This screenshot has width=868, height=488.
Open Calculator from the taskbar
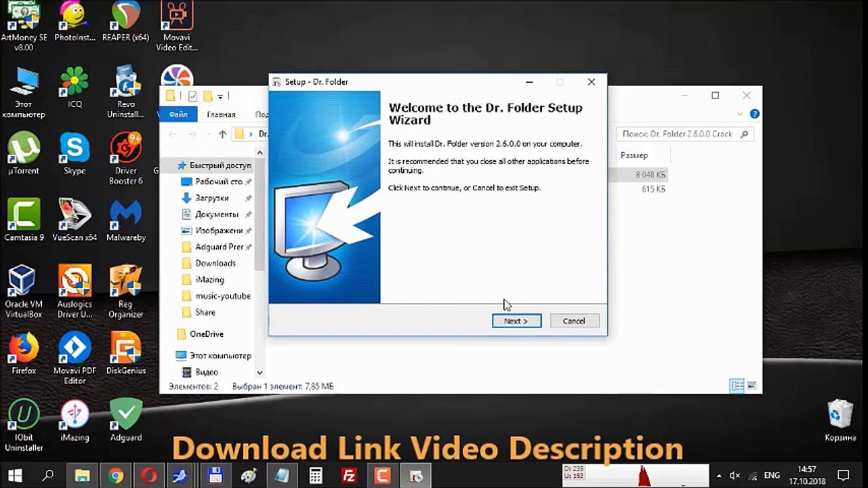point(316,475)
